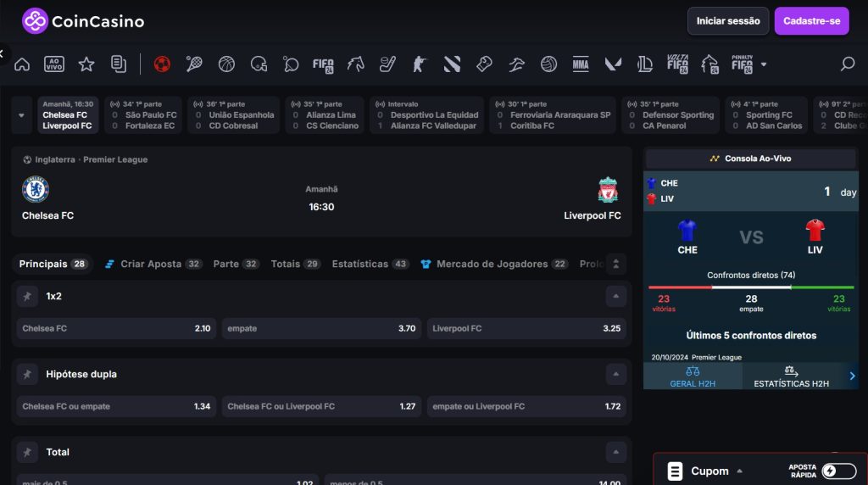Image resolution: width=868 pixels, height=485 pixels.
Task: Select the table tennis paddle icon
Action: (x=291, y=64)
